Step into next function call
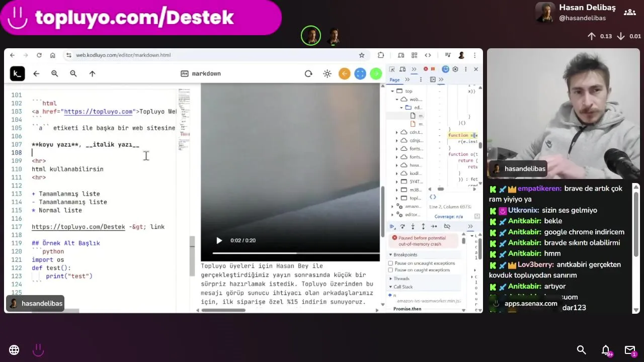 click(413, 227)
